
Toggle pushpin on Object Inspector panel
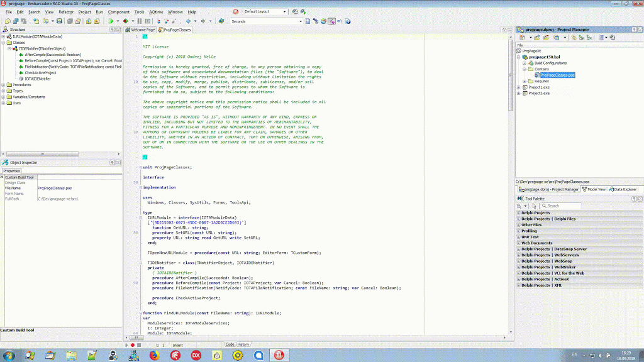tap(112, 163)
